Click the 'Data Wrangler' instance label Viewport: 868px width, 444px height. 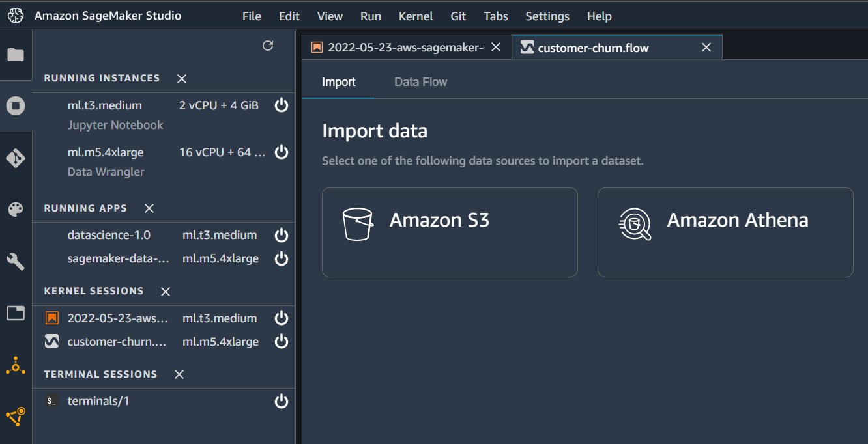(x=106, y=172)
